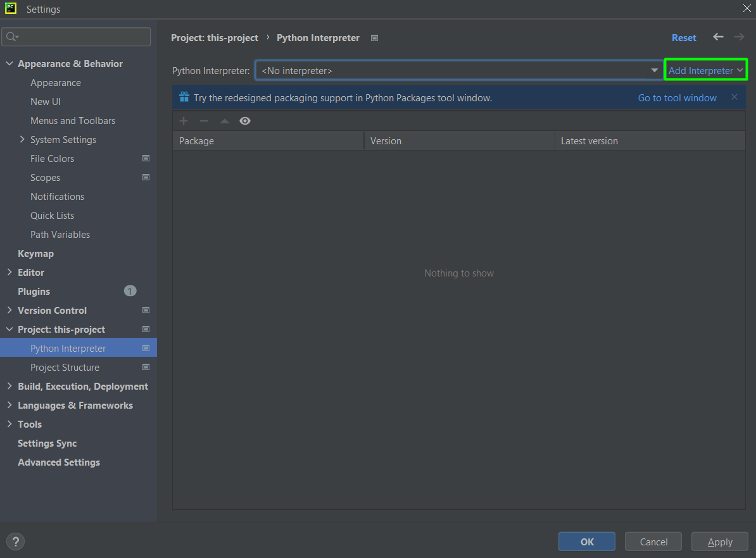Expand the Editor section

click(9, 272)
